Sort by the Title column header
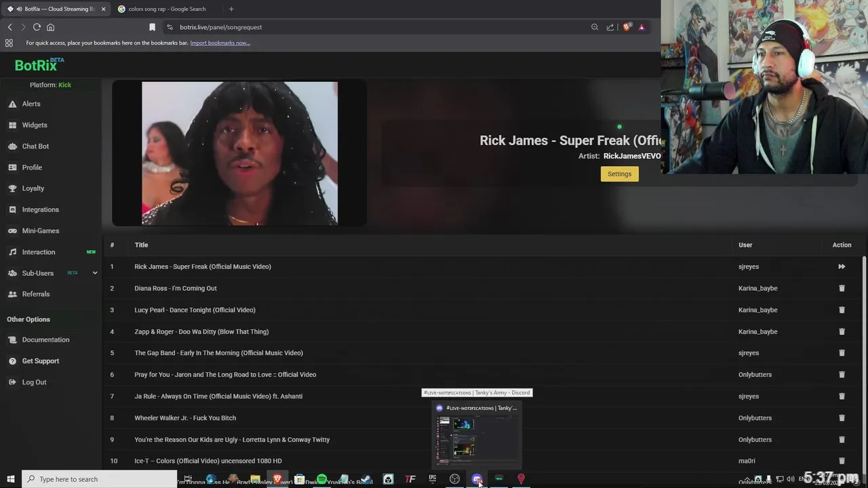Screen dimensions: 868x488 [141, 245]
